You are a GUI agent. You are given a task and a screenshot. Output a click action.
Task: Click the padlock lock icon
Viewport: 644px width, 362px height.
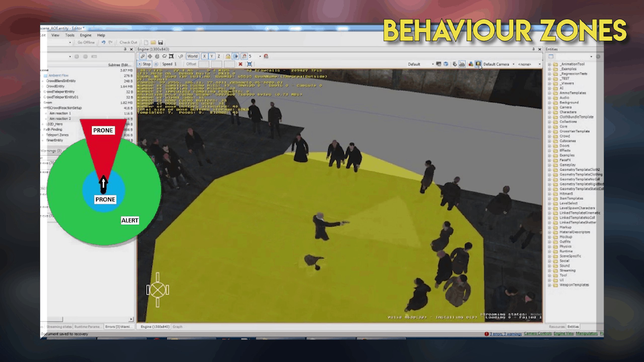[228, 56]
